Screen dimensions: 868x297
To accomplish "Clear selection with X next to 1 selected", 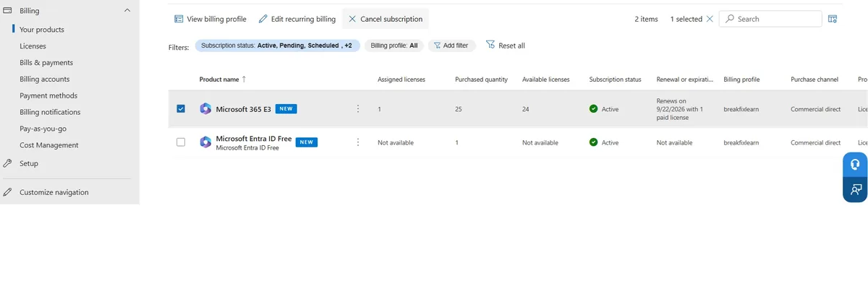I will click(x=710, y=19).
